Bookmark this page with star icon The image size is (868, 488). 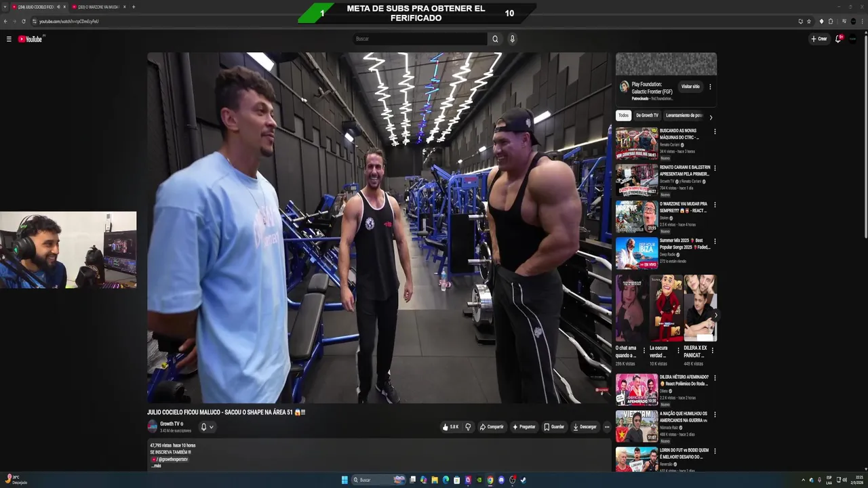[x=809, y=21]
